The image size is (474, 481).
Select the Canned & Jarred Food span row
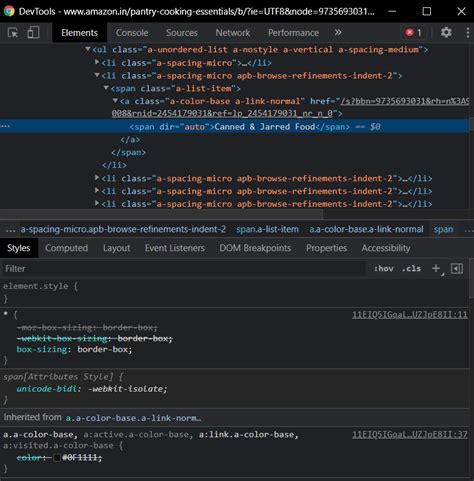pos(235,127)
